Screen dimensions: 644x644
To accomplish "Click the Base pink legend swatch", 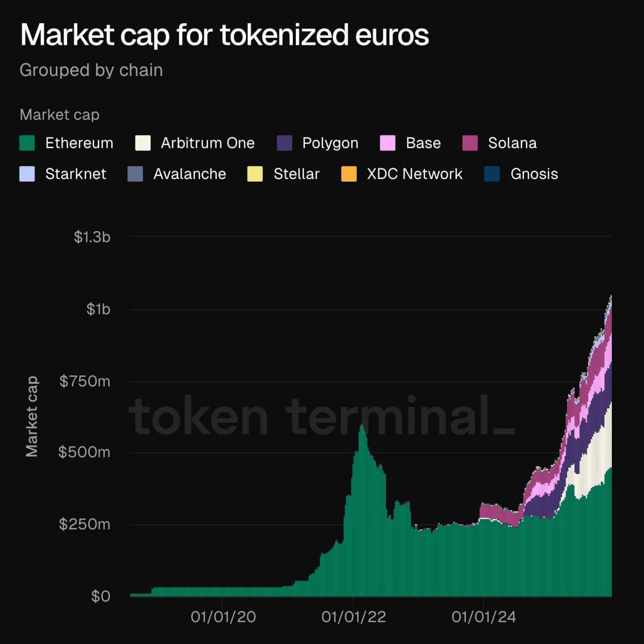I will coord(388,143).
